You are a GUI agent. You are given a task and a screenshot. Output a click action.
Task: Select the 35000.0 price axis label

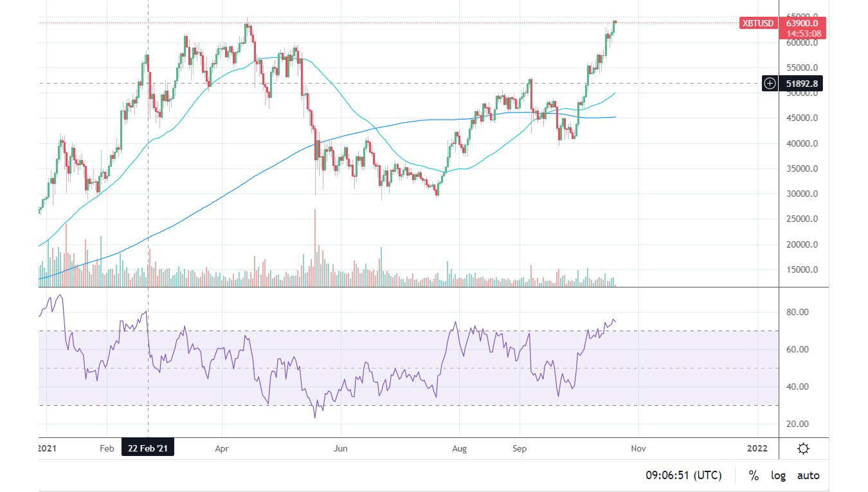(x=802, y=169)
